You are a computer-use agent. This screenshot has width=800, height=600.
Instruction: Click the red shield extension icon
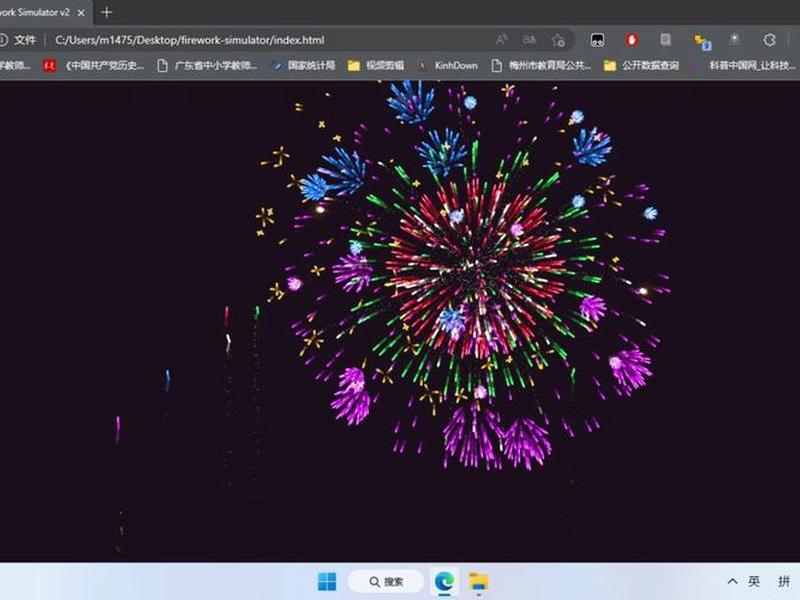(x=632, y=40)
